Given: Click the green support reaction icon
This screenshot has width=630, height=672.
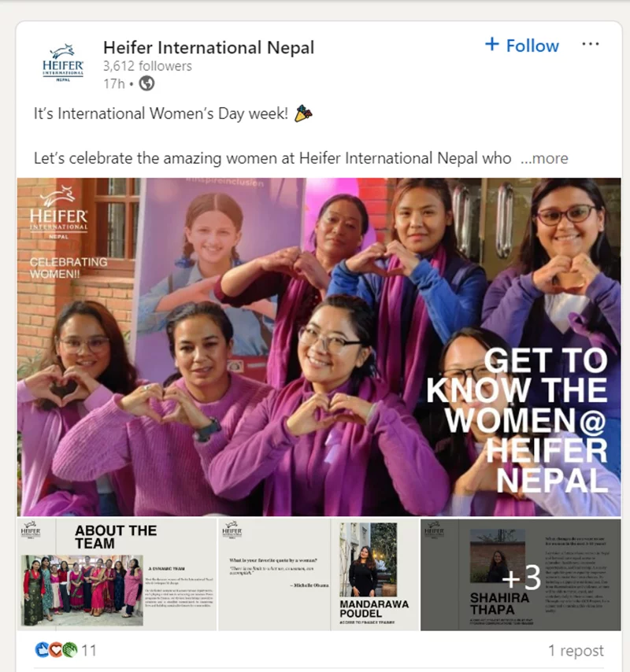Looking at the screenshot, I should [x=70, y=650].
